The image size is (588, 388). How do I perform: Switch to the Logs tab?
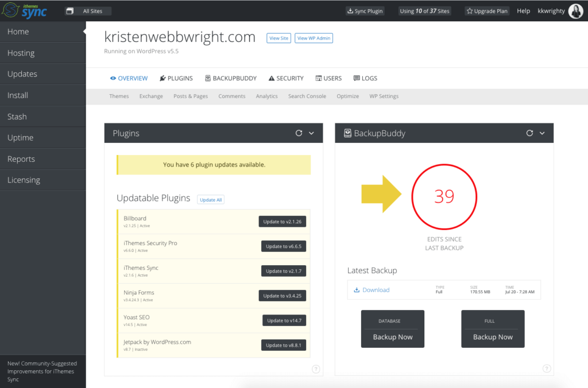coord(365,79)
